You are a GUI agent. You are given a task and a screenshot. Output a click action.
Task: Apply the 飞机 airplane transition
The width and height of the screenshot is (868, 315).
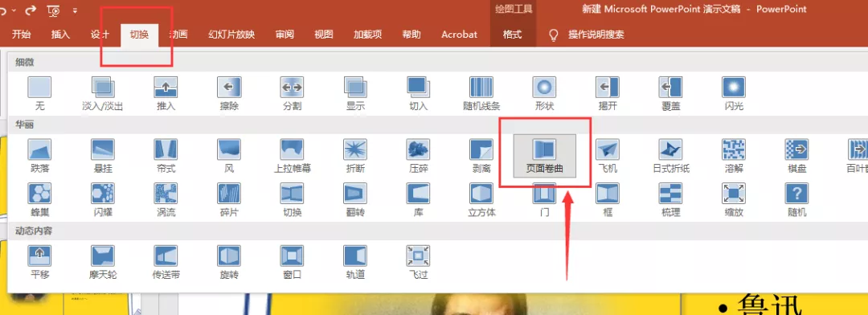(x=608, y=156)
